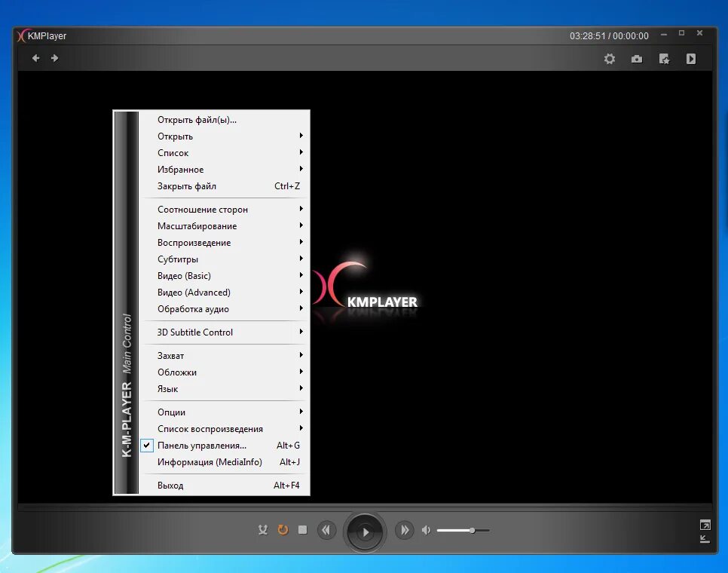Capture a screenshot with the camera icon
The image size is (728, 573).
[x=637, y=58]
